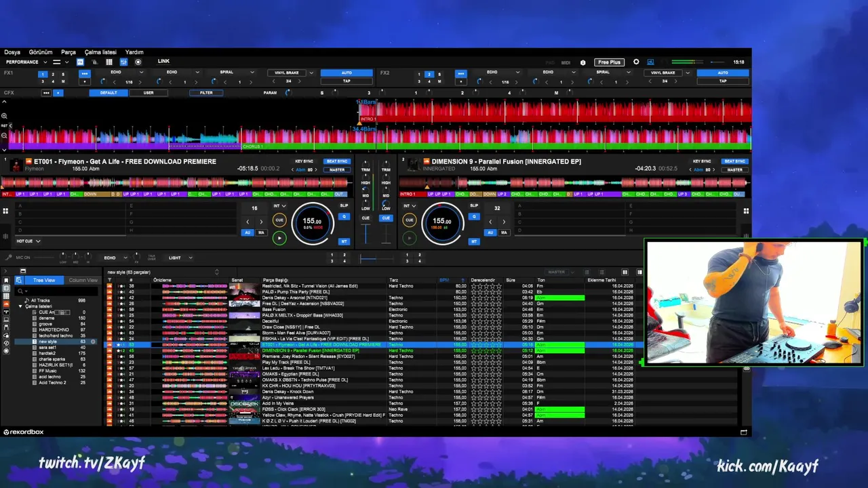The width and height of the screenshot is (868, 488).
Task: Adjust channel 2 volume fader
Action: coord(386,234)
